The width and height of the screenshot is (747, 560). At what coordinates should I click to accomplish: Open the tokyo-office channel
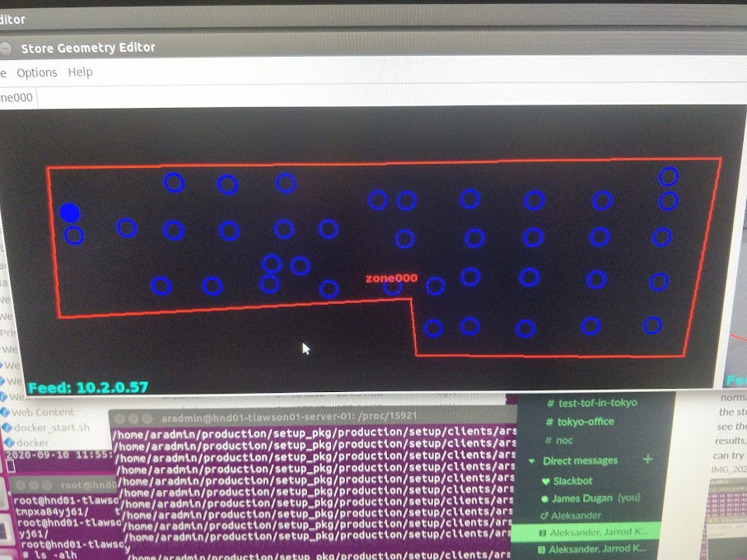[x=586, y=421]
